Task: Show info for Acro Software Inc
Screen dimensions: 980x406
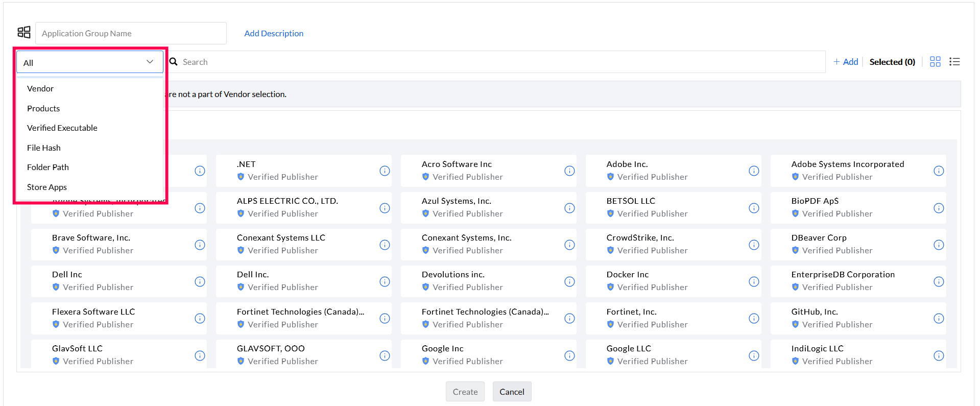Action: pyautogui.click(x=569, y=171)
